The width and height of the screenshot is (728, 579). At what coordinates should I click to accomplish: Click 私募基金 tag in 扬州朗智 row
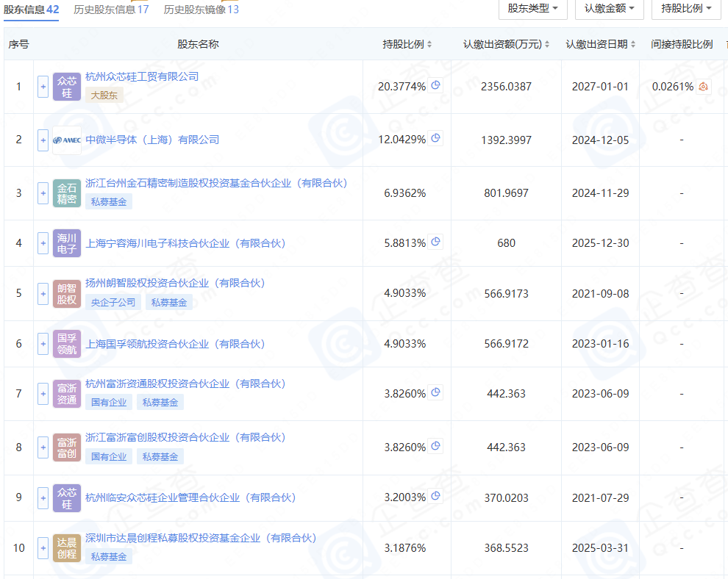pyautogui.click(x=169, y=303)
